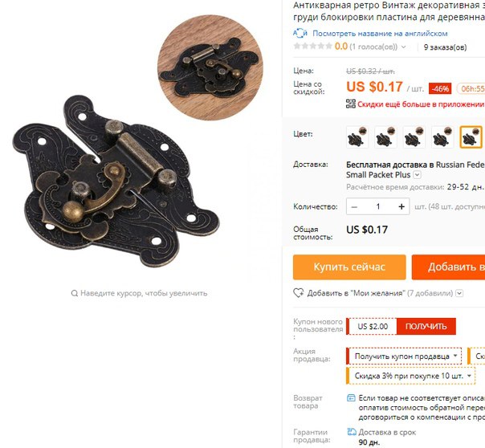Click the magnifier icon under the product image
The height and width of the screenshot is (448, 485).
(x=74, y=293)
